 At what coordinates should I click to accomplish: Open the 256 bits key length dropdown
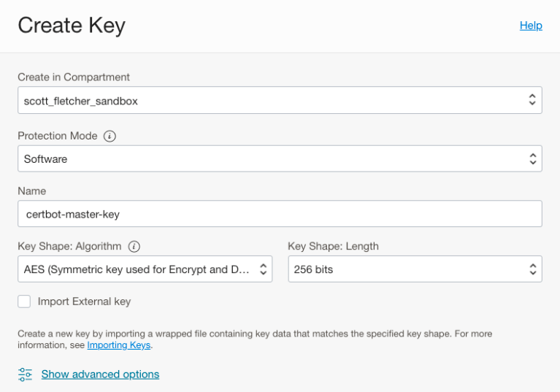click(405, 269)
